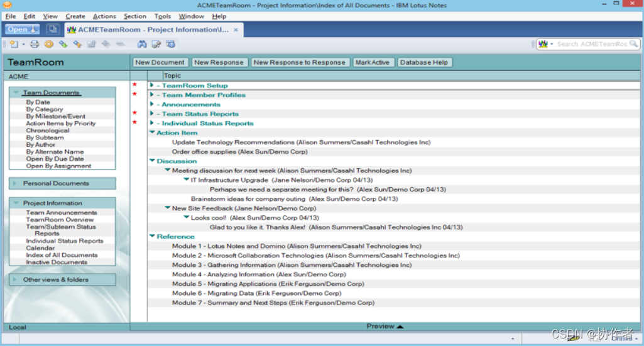
Task: Collapse the New Site Feedback thread
Action: pos(168,208)
